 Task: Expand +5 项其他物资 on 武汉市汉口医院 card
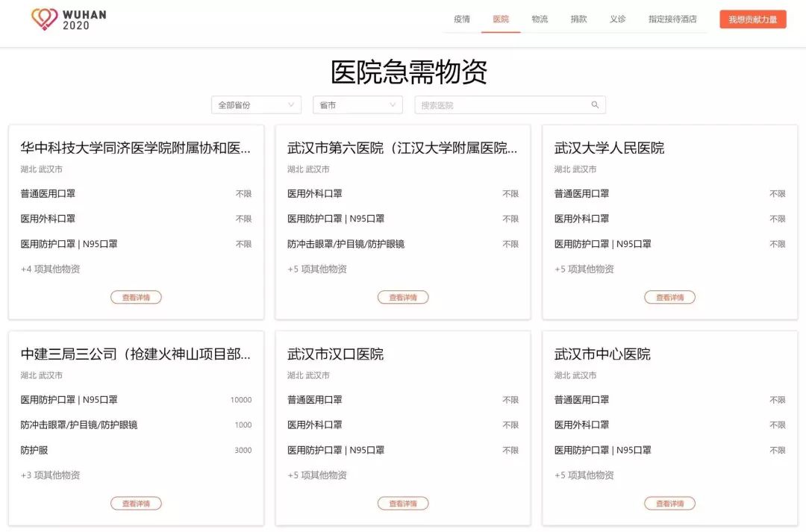click(316, 475)
